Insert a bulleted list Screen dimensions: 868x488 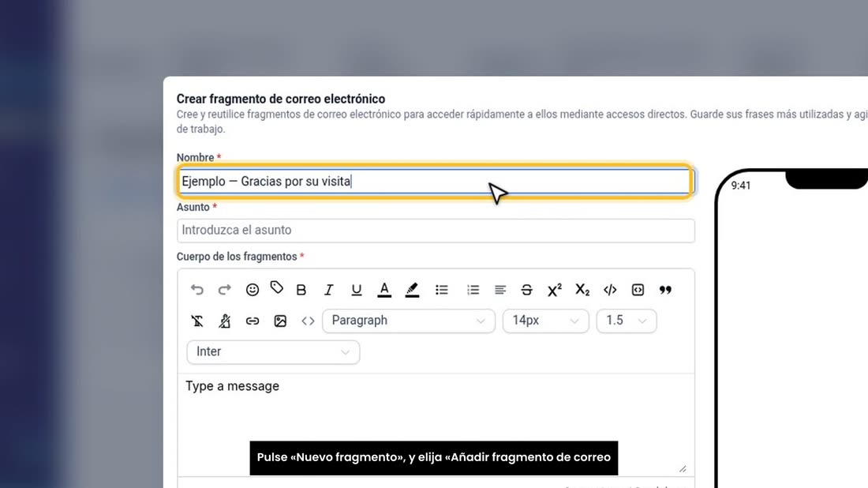[442, 290]
